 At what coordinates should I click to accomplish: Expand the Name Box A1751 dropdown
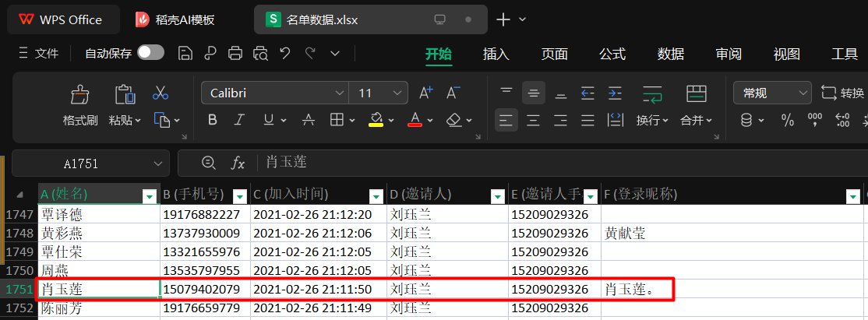click(x=157, y=164)
